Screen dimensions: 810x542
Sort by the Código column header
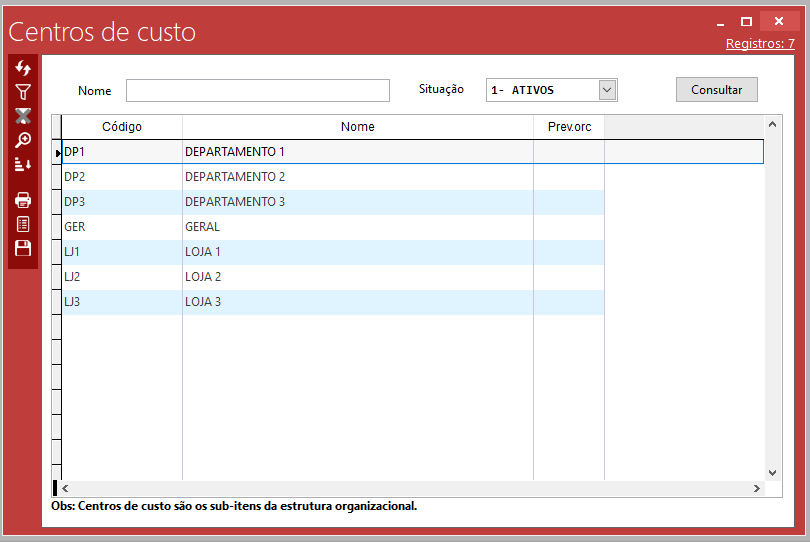[x=122, y=127]
